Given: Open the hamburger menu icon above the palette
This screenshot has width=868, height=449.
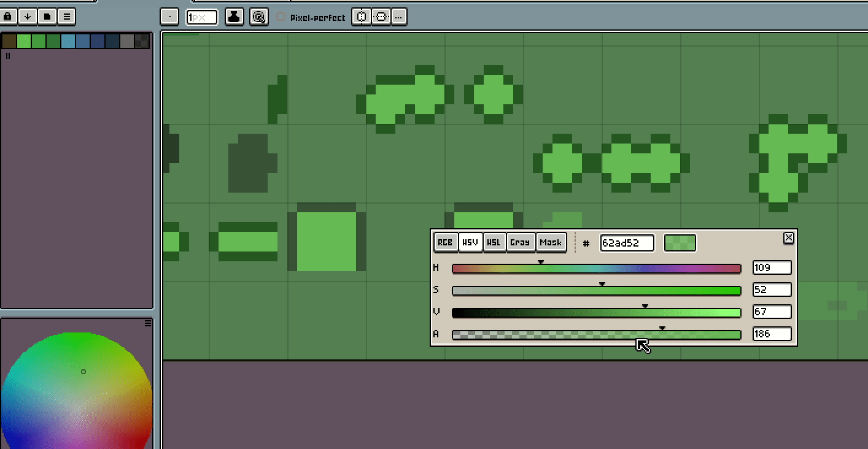Looking at the screenshot, I should click(66, 17).
